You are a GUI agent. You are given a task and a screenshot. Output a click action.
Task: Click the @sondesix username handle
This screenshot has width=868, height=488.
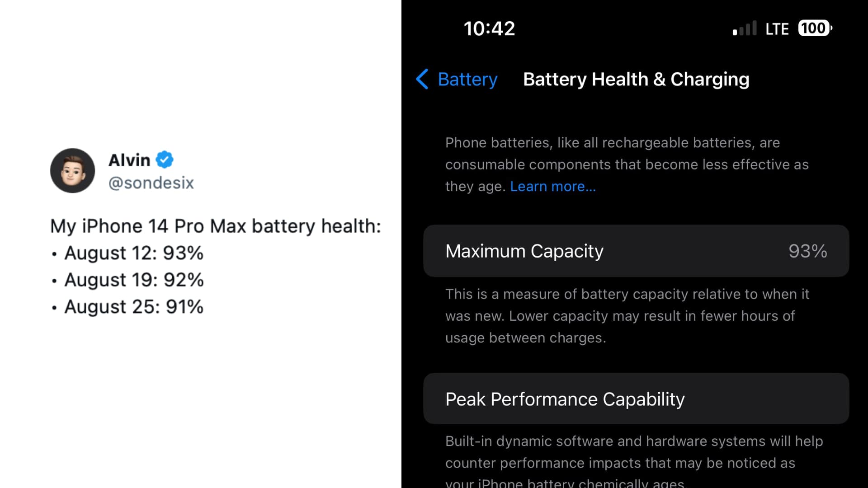point(151,183)
